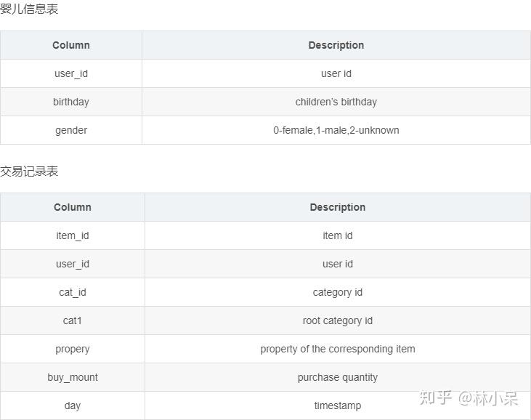Viewport: 531px width, 420px height.
Task: Select the item_id cell
Action: (x=73, y=235)
